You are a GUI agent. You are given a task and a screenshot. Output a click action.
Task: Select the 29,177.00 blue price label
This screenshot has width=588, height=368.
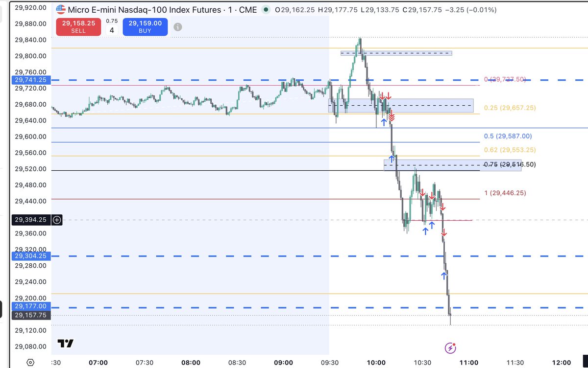[x=30, y=307]
